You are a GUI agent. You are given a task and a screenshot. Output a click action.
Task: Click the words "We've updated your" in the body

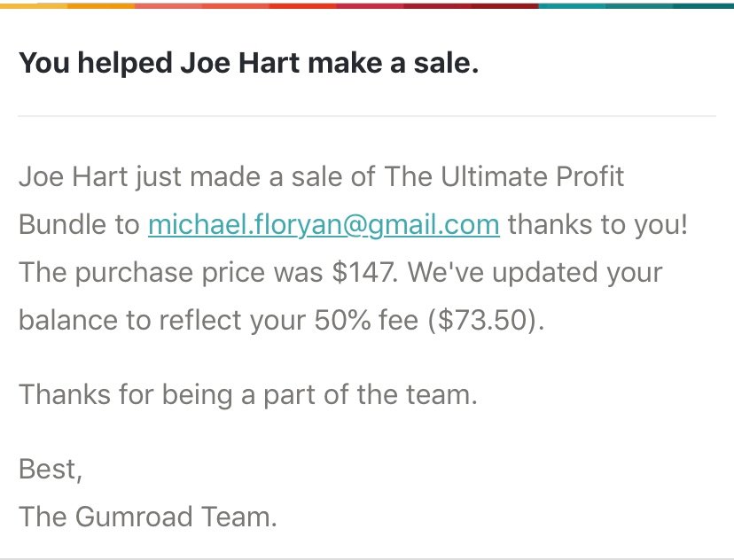click(x=535, y=272)
